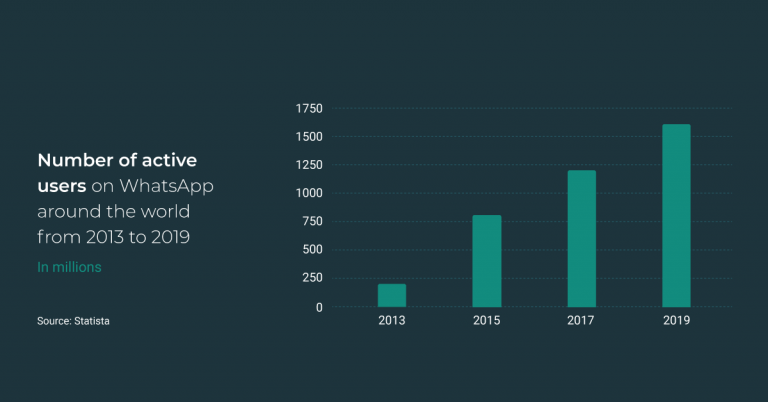Click the 'In millions' subtitle text
Viewport: 768px width, 402px height.
click(70, 267)
